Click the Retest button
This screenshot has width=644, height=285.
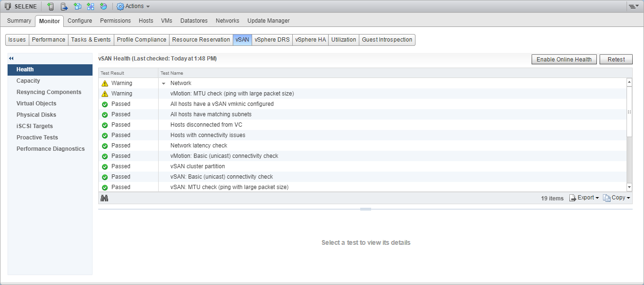(x=616, y=60)
